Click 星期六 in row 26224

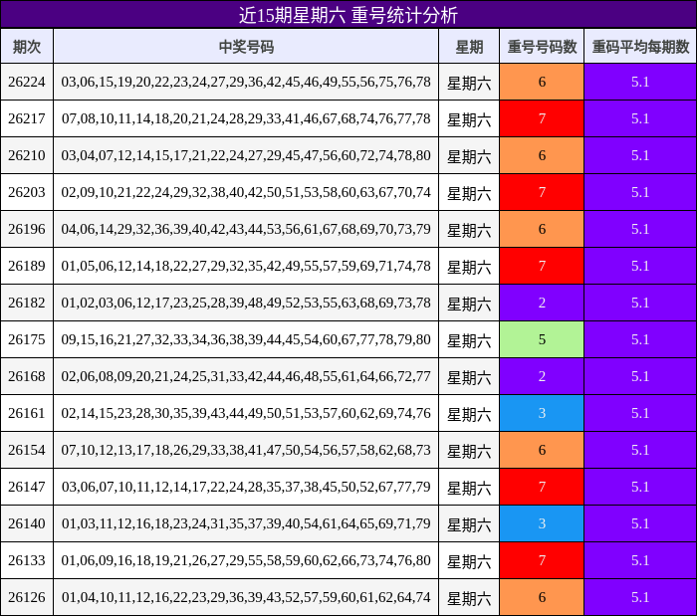[469, 83]
